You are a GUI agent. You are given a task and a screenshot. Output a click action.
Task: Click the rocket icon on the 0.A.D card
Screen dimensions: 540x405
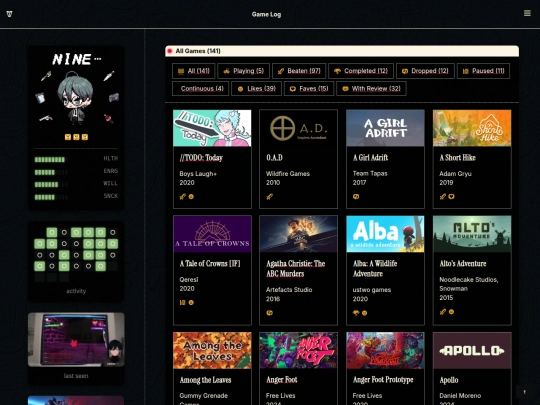269,197
